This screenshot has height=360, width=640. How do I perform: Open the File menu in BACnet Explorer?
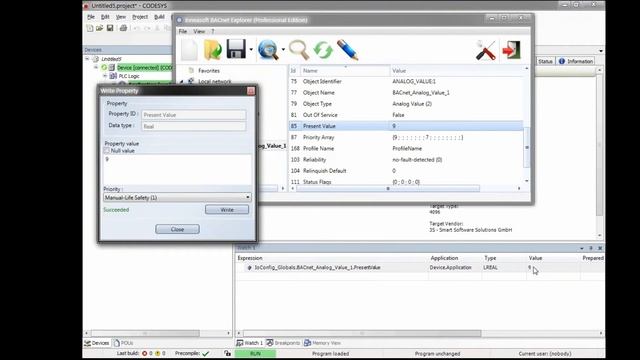pos(183,31)
